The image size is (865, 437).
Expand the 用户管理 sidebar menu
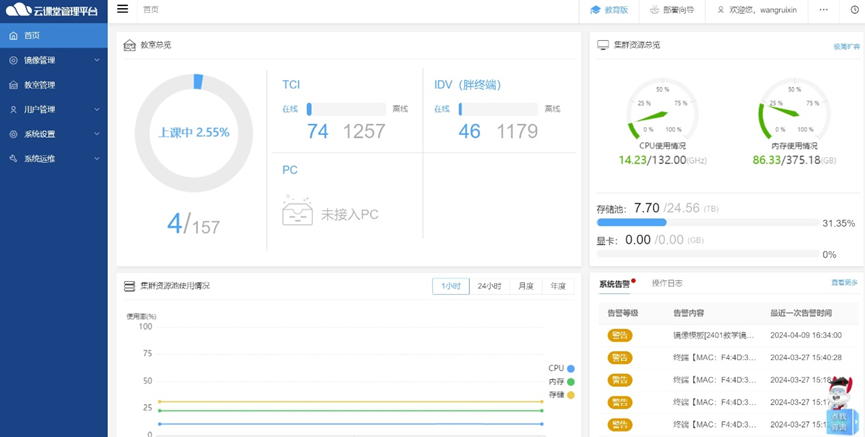[53, 109]
